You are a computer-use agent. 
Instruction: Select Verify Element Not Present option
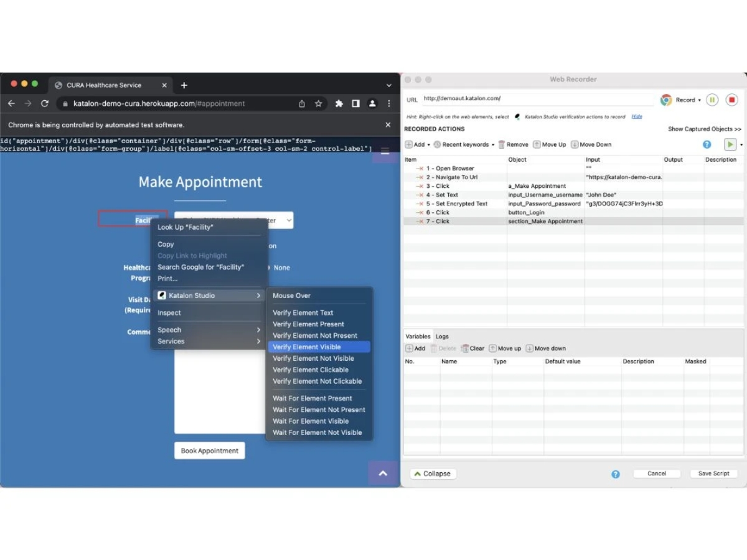click(319, 335)
